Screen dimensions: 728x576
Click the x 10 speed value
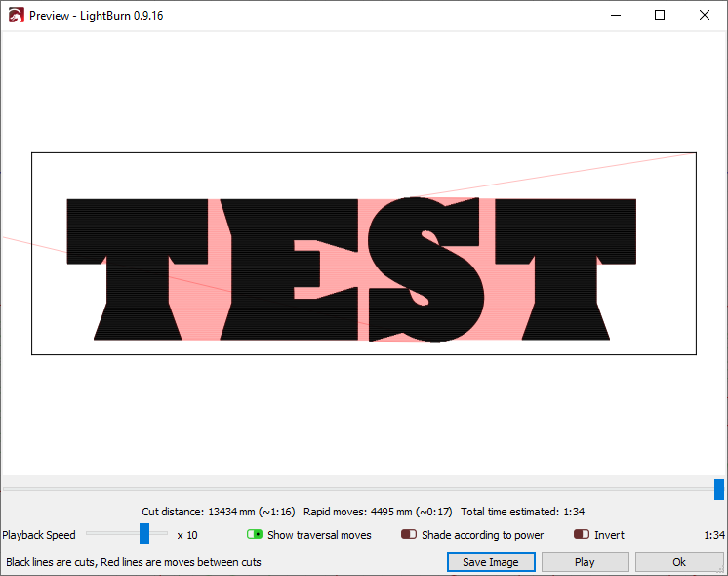coord(187,535)
